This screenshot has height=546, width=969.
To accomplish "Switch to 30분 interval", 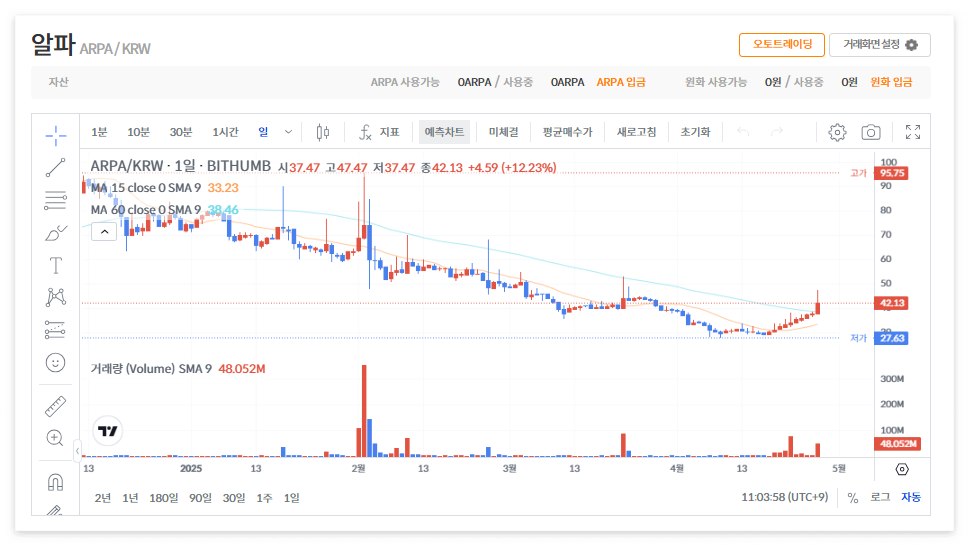I will 180,132.
